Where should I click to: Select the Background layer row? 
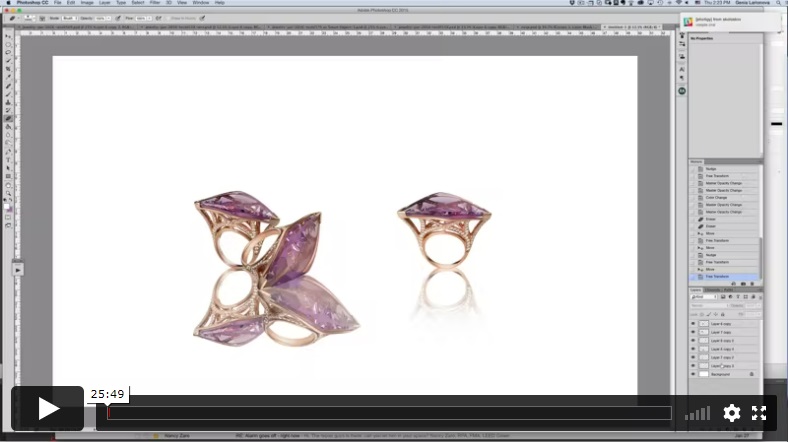[x=725, y=374]
